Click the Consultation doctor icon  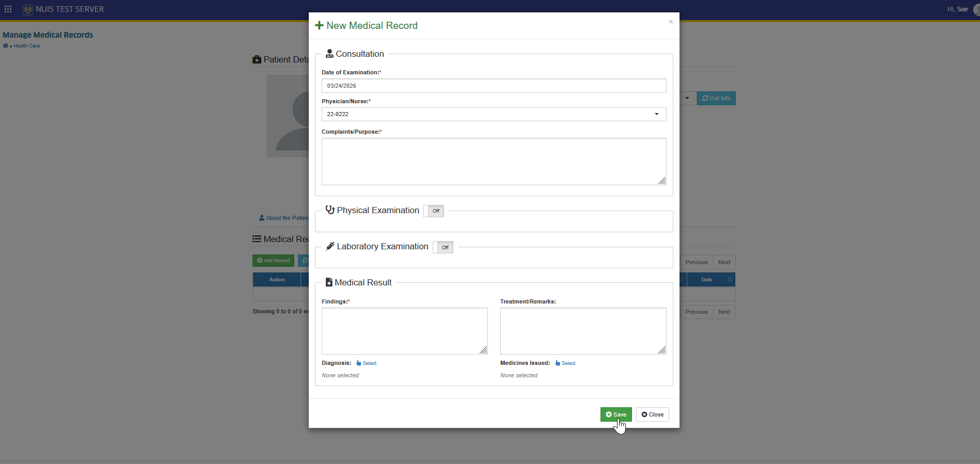[329, 54]
